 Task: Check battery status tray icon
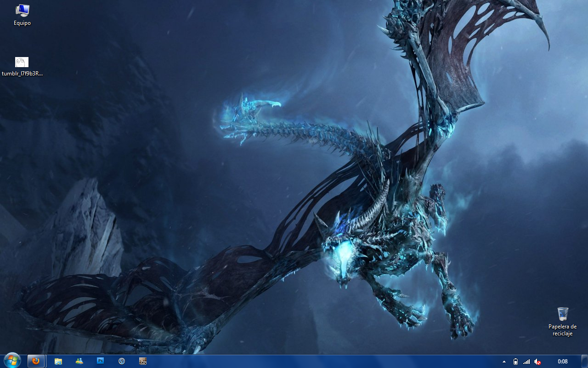click(515, 362)
